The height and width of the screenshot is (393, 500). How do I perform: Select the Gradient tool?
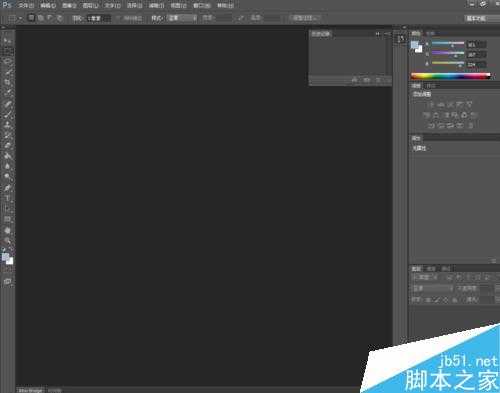click(7, 156)
